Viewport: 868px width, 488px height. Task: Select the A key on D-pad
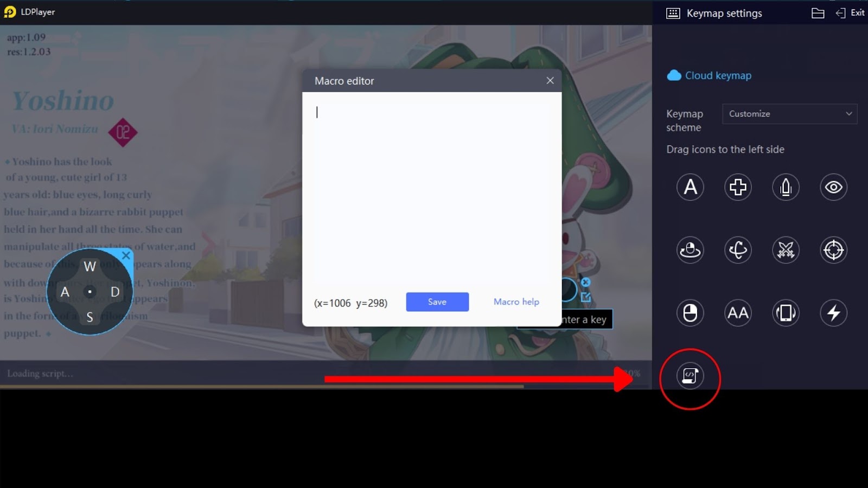click(65, 292)
